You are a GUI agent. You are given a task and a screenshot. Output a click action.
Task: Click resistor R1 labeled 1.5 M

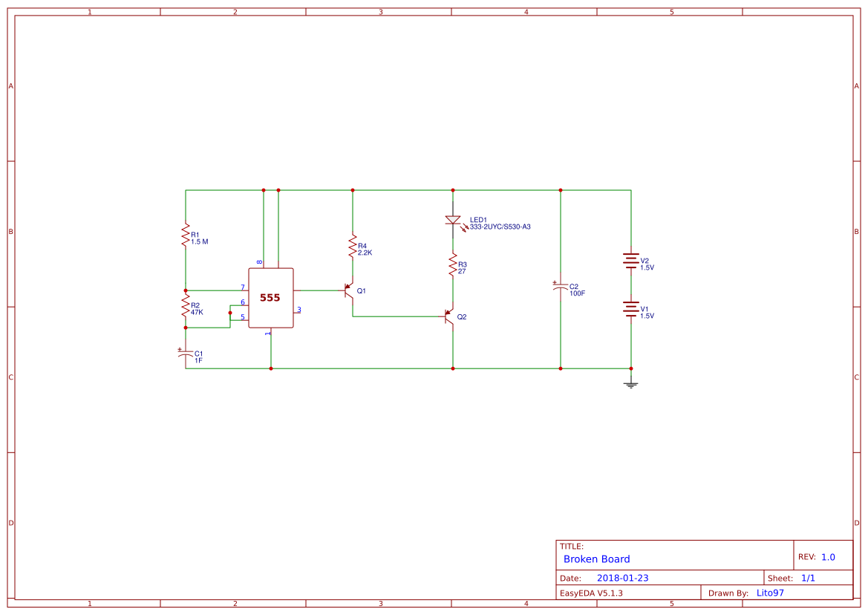(x=184, y=236)
